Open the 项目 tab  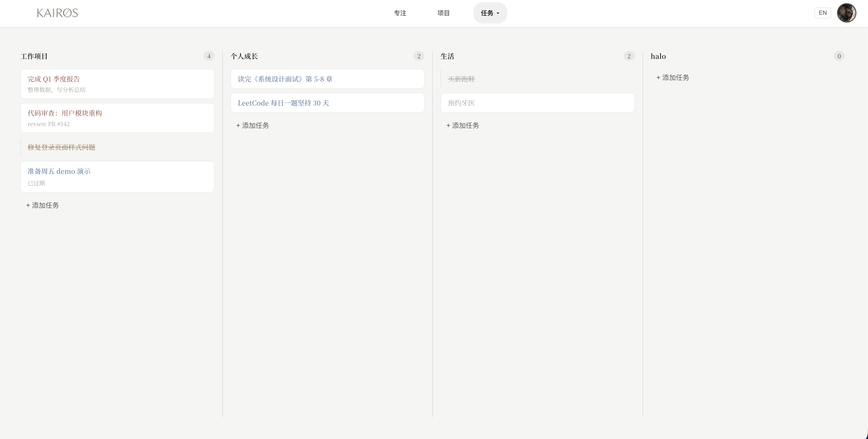point(443,13)
